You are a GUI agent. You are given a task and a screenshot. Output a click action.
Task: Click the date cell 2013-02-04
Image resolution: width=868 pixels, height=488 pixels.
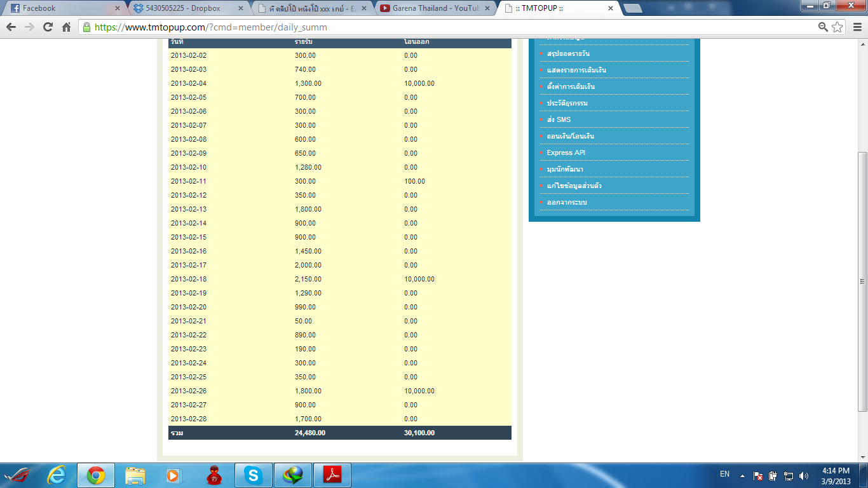[189, 83]
